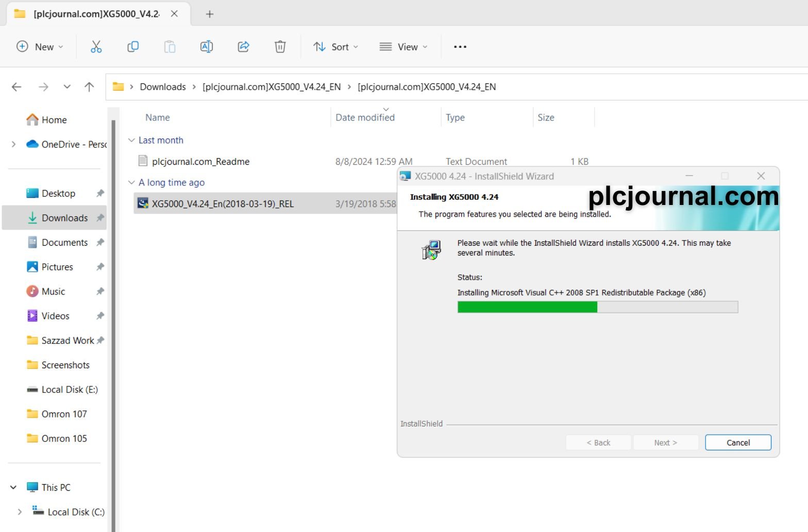The image size is (808, 532).
Task: Click the Copy icon in toolbar
Action: 133,47
